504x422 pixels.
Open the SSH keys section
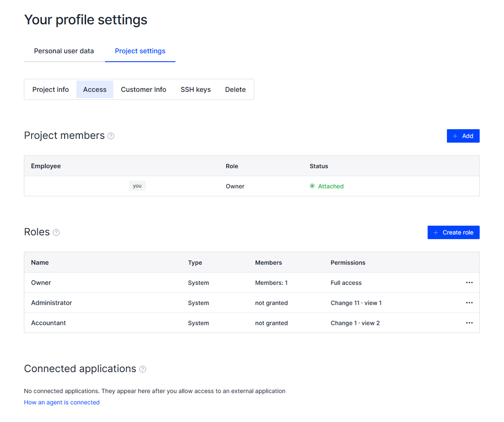point(196,89)
